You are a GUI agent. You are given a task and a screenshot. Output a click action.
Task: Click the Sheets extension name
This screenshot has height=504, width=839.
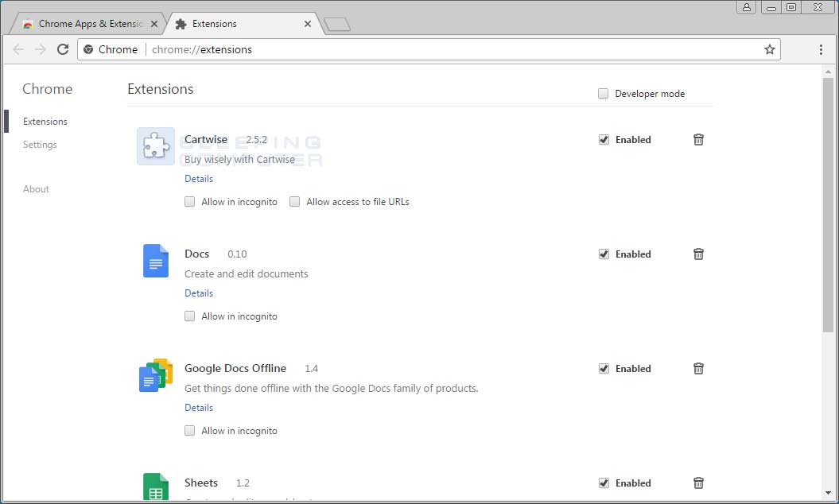point(200,483)
